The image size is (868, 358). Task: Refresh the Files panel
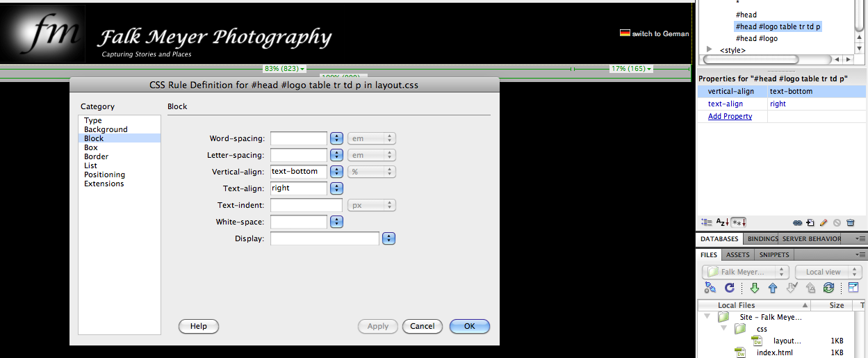click(730, 288)
